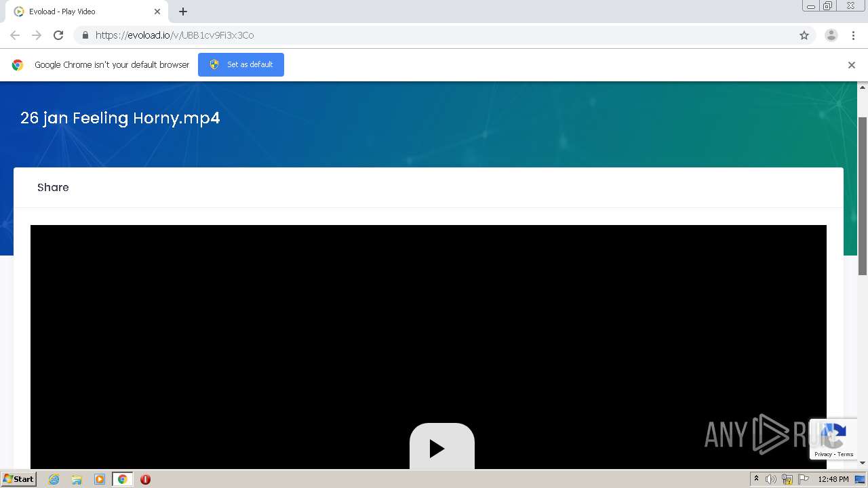868x488 pixels.
Task: View site security lock icon info
Action: (85, 35)
